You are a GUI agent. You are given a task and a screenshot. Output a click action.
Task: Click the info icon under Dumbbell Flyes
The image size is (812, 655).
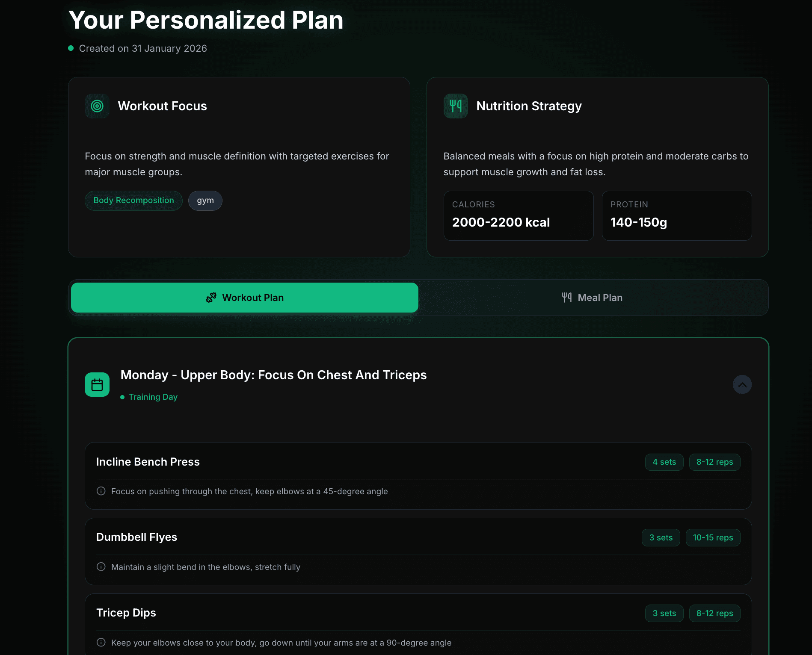point(101,566)
